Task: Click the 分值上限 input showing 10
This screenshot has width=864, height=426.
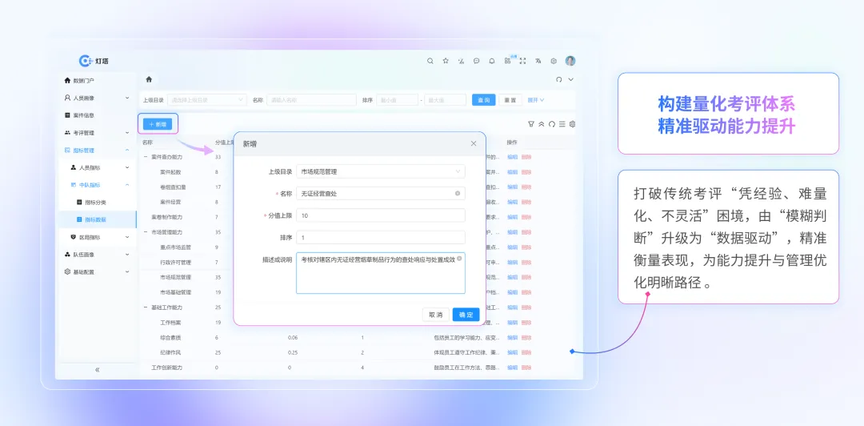Action: pyautogui.click(x=380, y=215)
